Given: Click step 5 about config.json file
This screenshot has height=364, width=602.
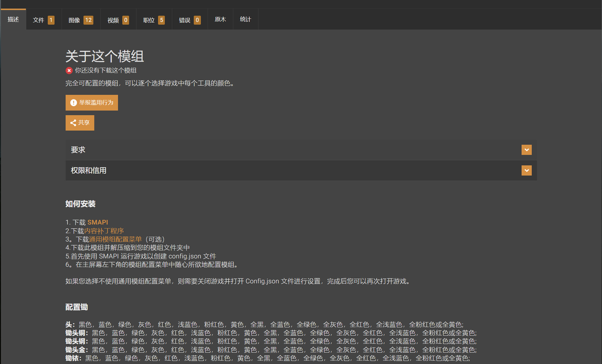Looking at the screenshot, I should point(140,256).
